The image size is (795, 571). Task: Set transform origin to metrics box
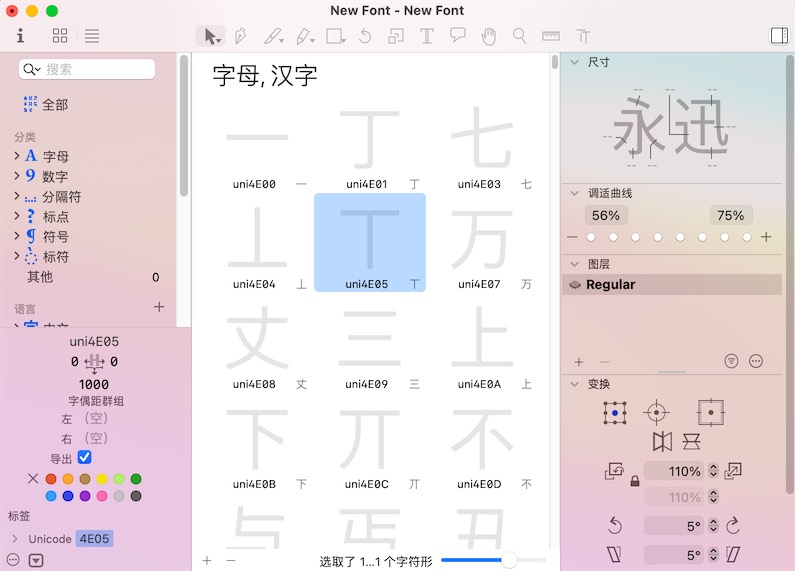[711, 412]
